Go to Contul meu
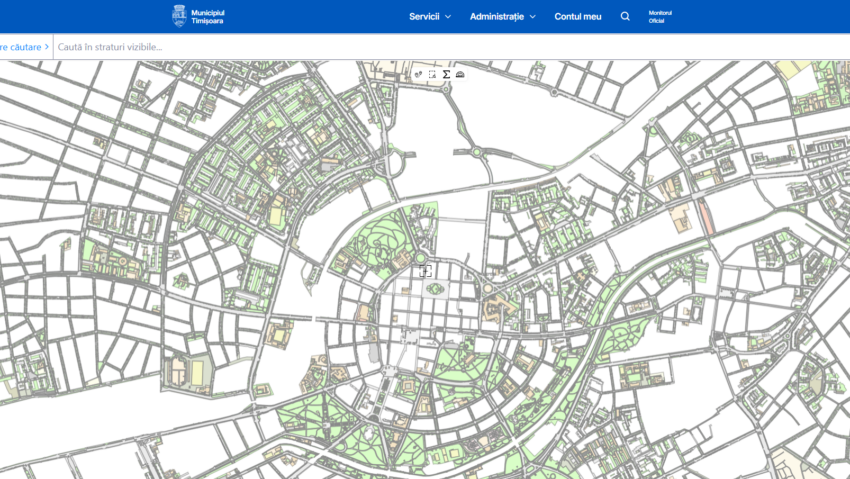850x479 pixels. (578, 16)
